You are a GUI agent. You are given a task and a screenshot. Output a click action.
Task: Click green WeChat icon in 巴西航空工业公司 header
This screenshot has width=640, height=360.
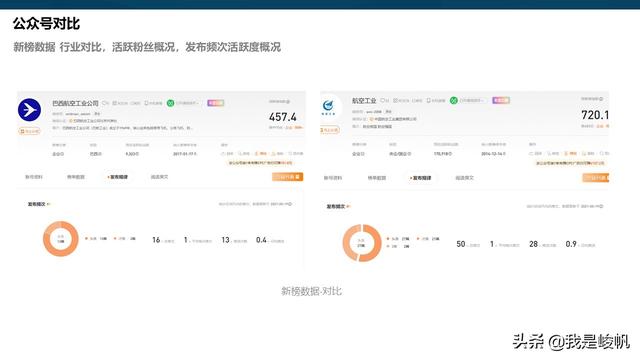tap(171, 103)
